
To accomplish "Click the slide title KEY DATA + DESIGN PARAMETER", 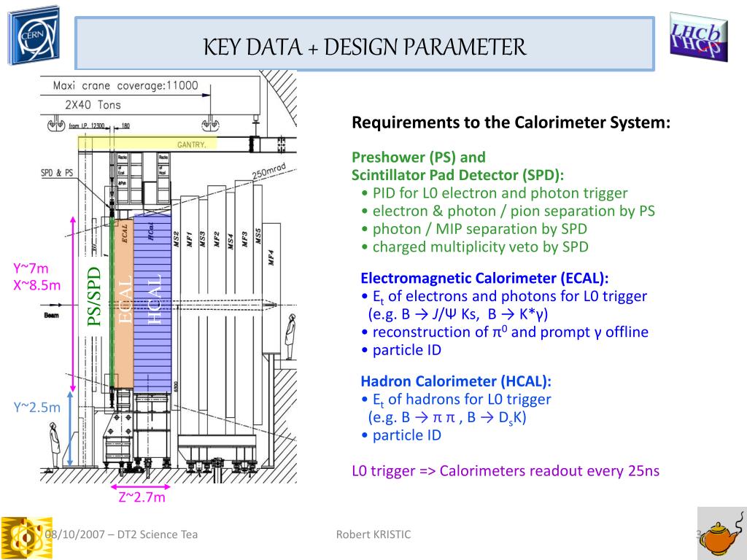I will point(365,47).
